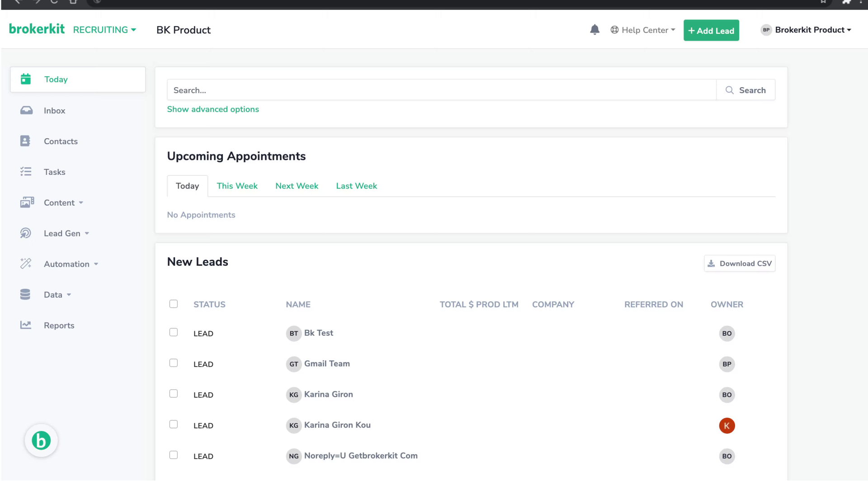
Task: Click the Tasks checklist icon
Action: coord(26,172)
